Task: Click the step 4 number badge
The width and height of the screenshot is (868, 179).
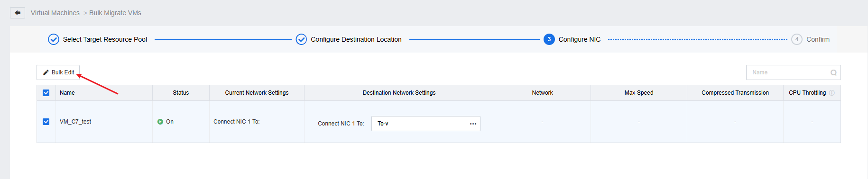Action: [797, 39]
